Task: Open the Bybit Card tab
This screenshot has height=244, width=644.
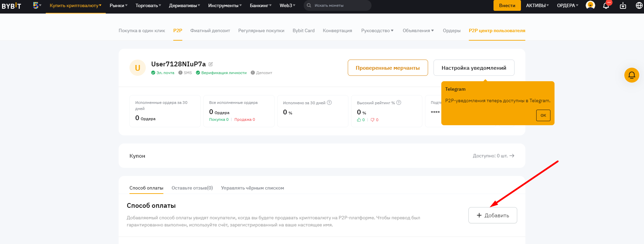Action: (x=304, y=30)
